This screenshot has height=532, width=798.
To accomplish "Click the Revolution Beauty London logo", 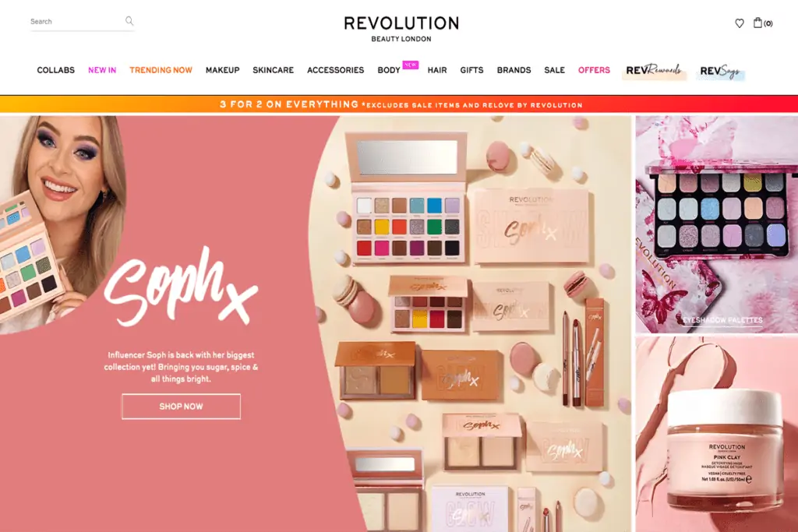I will click(401, 29).
